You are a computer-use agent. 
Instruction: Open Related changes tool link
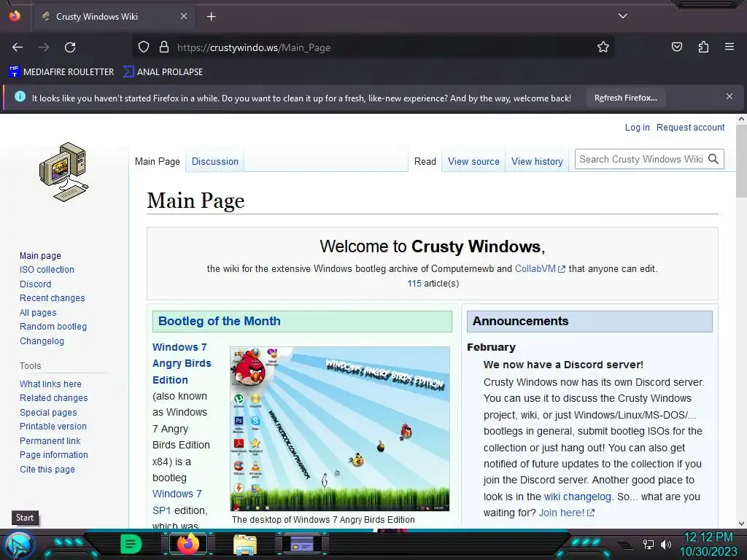coord(53,398)
